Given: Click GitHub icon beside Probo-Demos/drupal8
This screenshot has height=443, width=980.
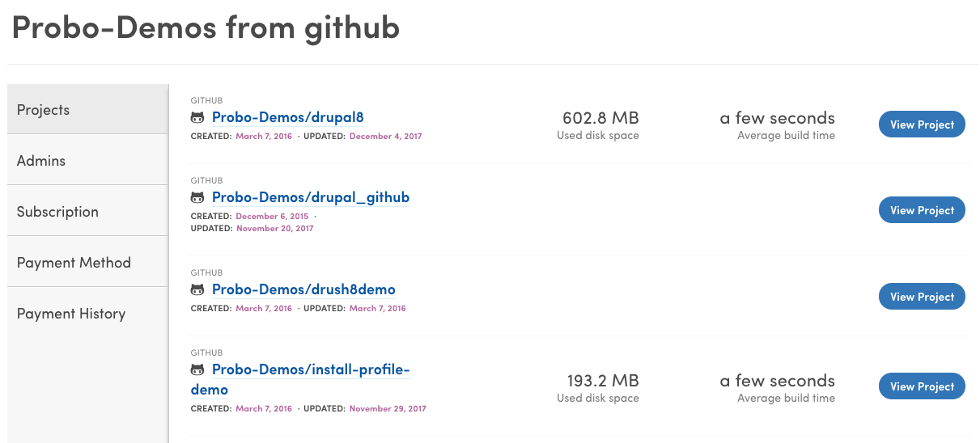Looking at the screenshot, I should 197,118.
